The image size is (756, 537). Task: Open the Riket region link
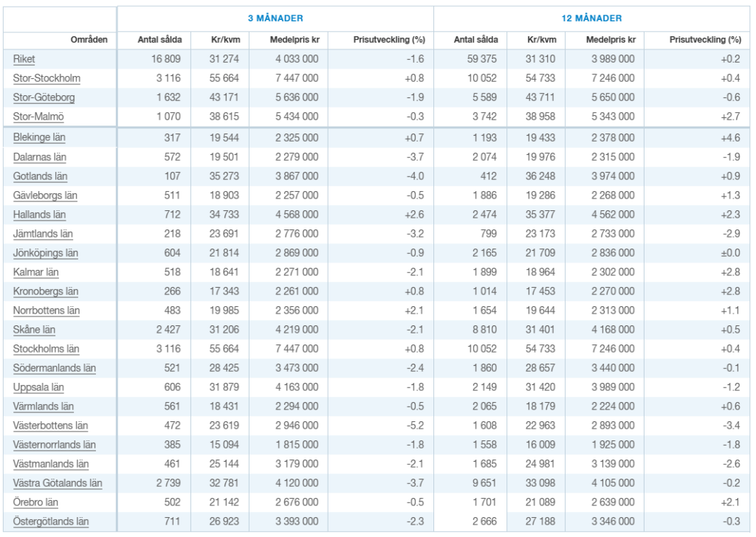24,59
